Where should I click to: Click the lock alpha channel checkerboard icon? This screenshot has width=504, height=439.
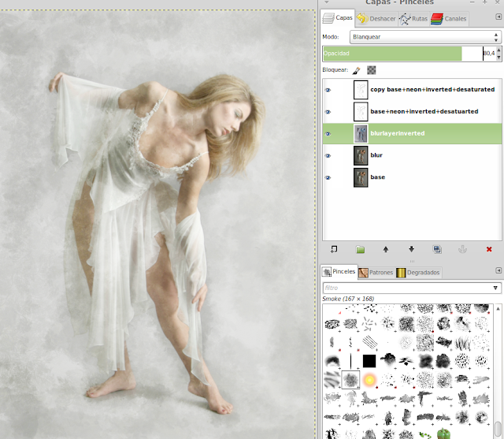point(371,70)
